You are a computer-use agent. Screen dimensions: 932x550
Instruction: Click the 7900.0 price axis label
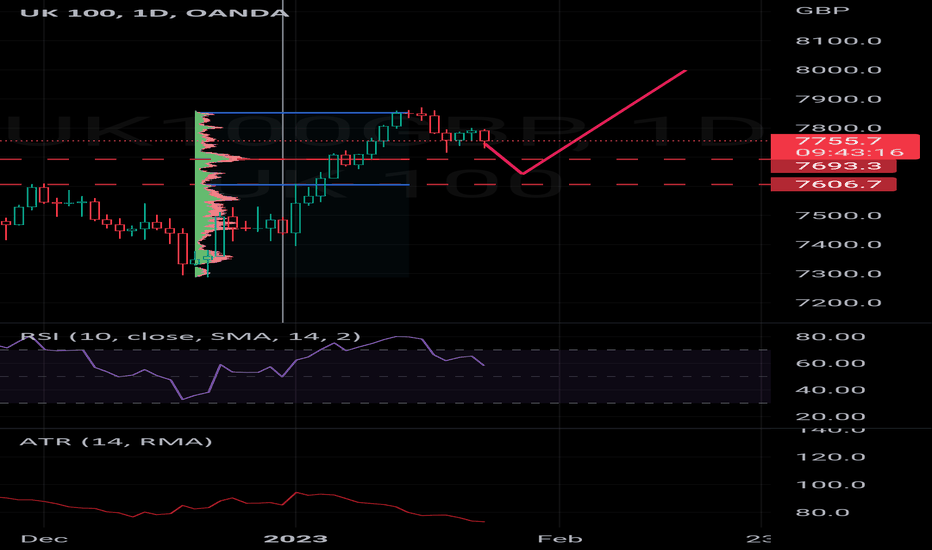coord(838,99)
